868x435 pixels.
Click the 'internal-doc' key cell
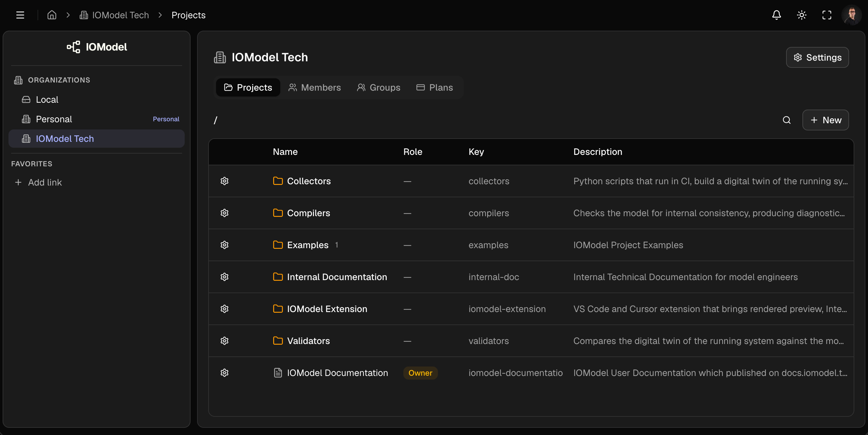point(494,277)
